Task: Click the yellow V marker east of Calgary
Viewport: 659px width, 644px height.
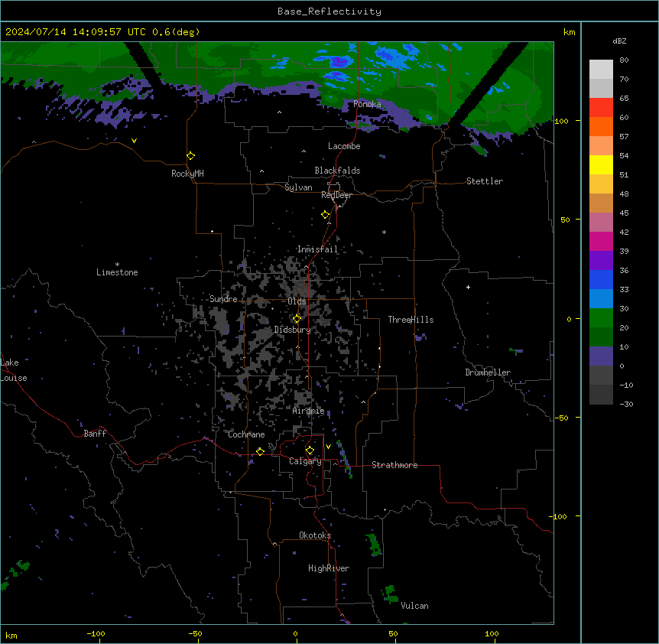Action: [328, 447]
